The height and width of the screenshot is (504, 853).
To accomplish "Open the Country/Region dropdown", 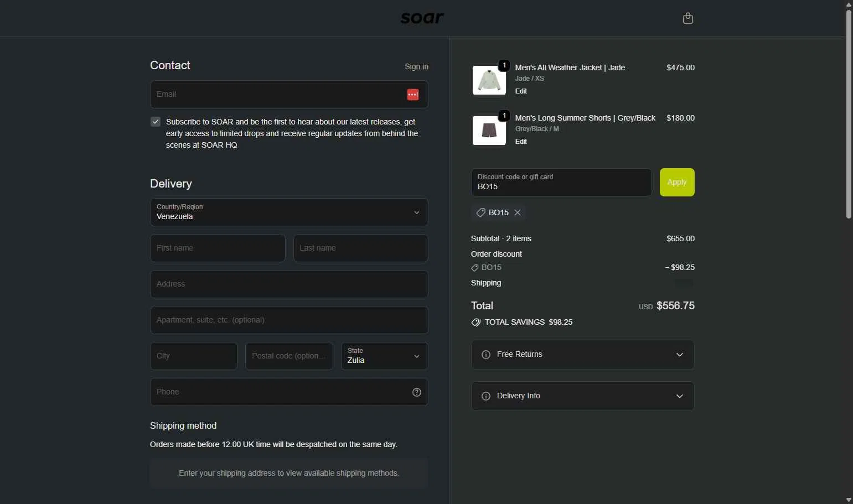I will [289, 212].
